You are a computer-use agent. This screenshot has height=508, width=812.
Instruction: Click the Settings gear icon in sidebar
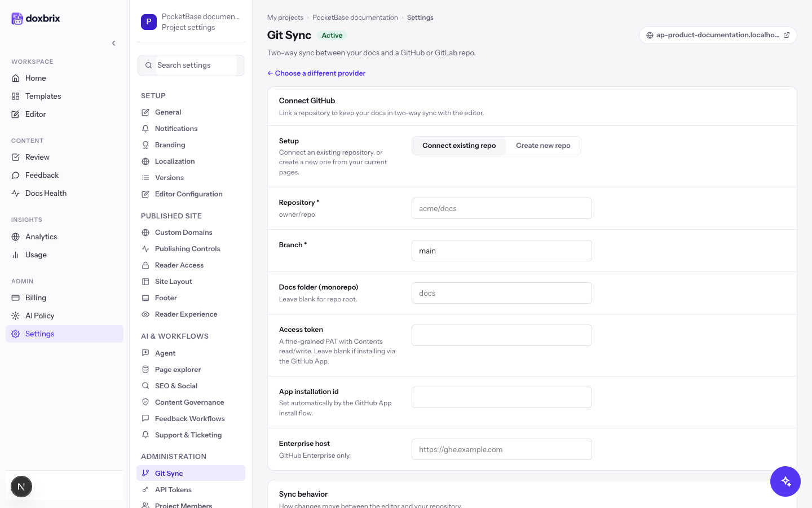[16, 334]
